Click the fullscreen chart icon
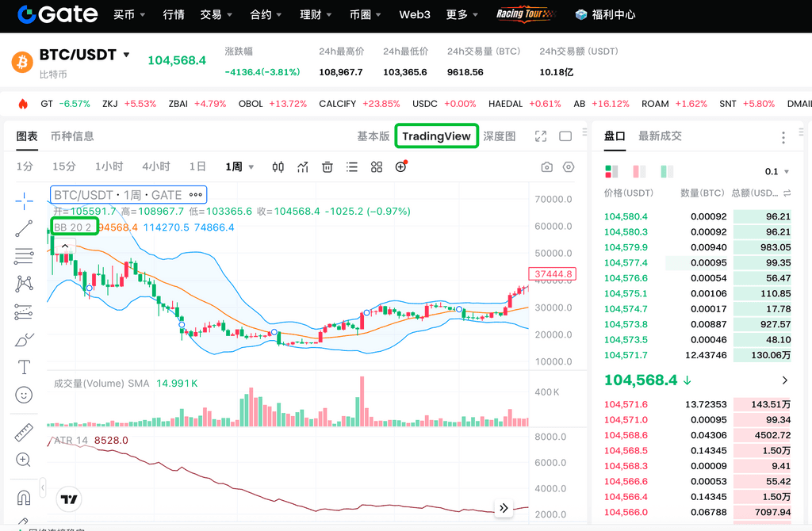 click(x=541, y=136)
